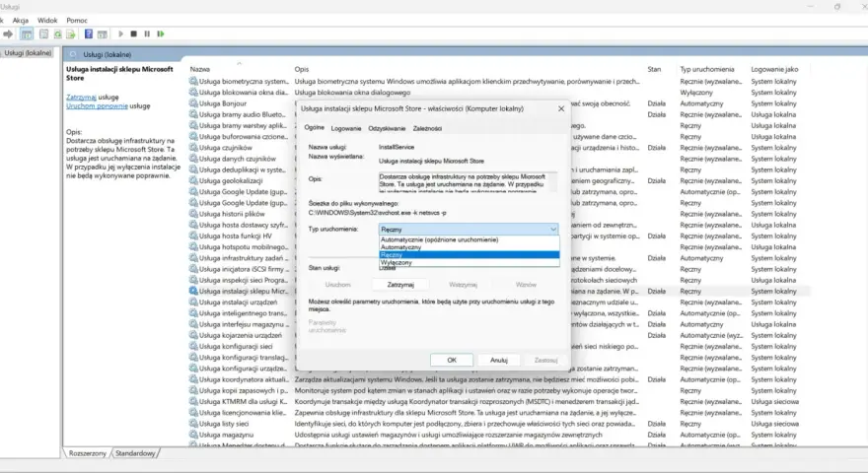Open the Akcja menu
Screen dimensions: 868x473
[21, 21]
